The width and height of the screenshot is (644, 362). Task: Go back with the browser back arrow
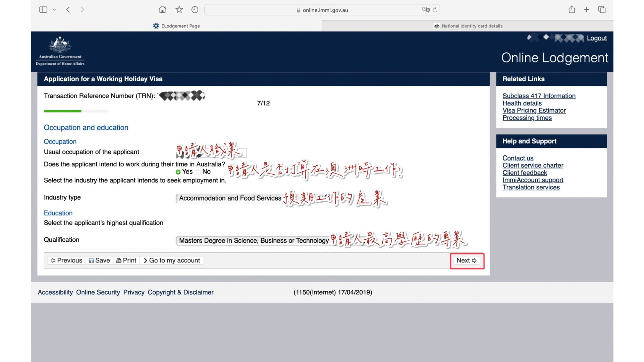pos(68,10)
